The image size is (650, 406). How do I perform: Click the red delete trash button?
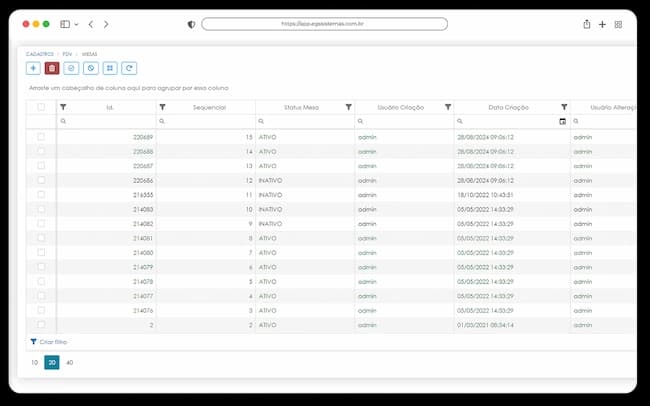pyautogui.click(x=52, y=68)
